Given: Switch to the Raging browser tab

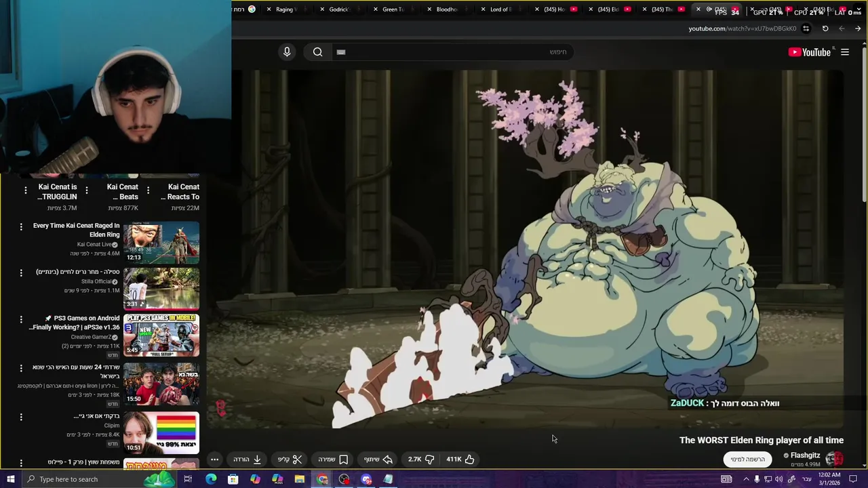Looking at the screenshot, I should click(x=286, y=9).
